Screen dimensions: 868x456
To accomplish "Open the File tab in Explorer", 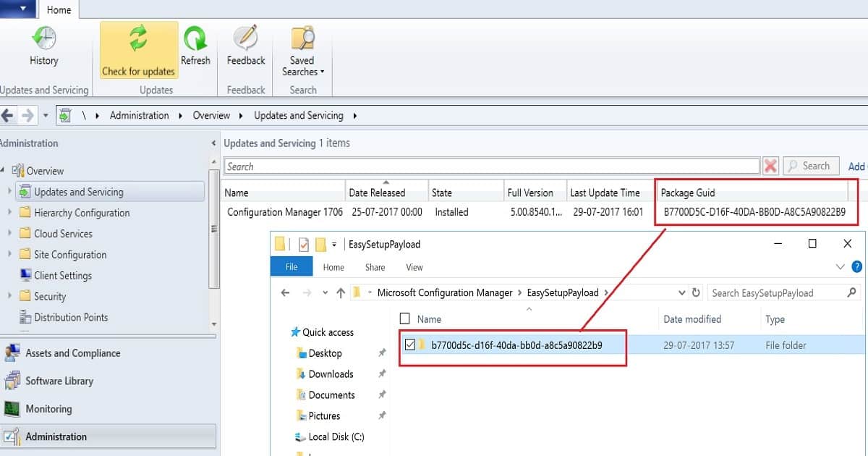I will pyautogui.click(x=292, y=267).
